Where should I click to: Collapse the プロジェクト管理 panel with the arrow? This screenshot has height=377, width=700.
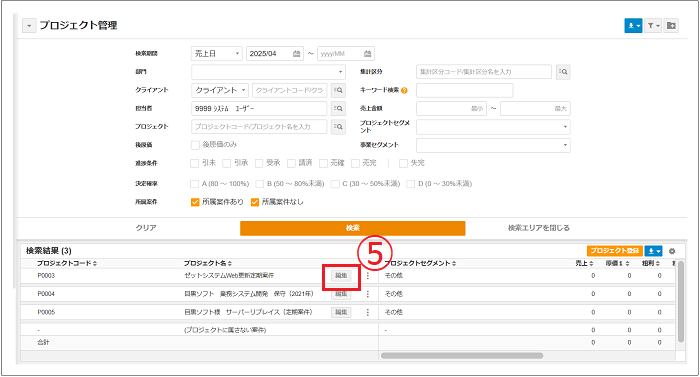point(29,26)
